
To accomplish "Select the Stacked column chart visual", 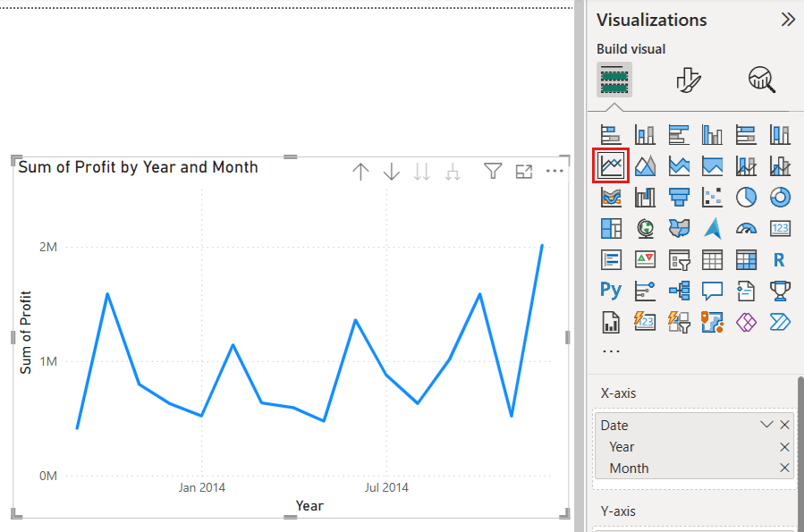I will click(x=645, y=135).
